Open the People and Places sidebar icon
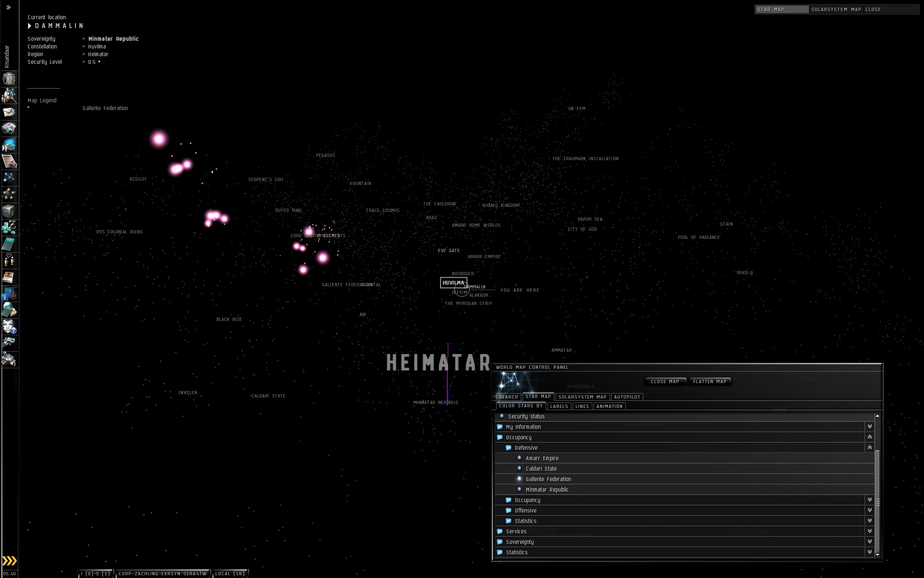 (x=9, y=96)
